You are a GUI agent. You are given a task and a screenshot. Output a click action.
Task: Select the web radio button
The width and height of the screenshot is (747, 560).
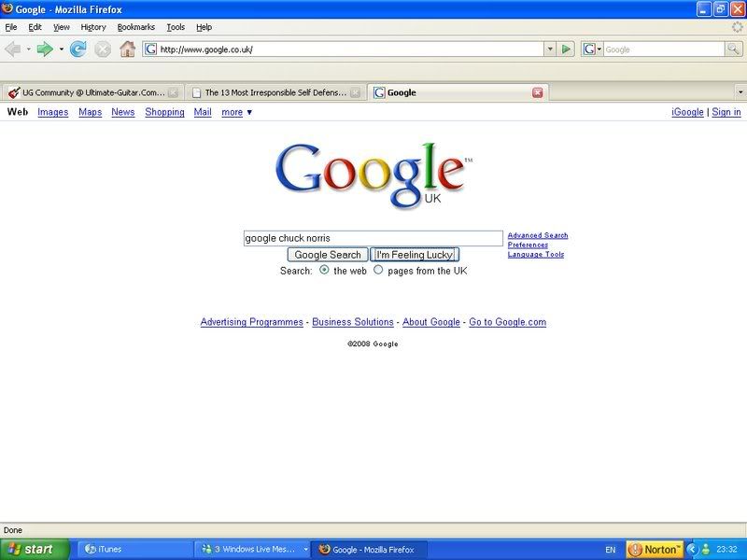click(324, 270)
